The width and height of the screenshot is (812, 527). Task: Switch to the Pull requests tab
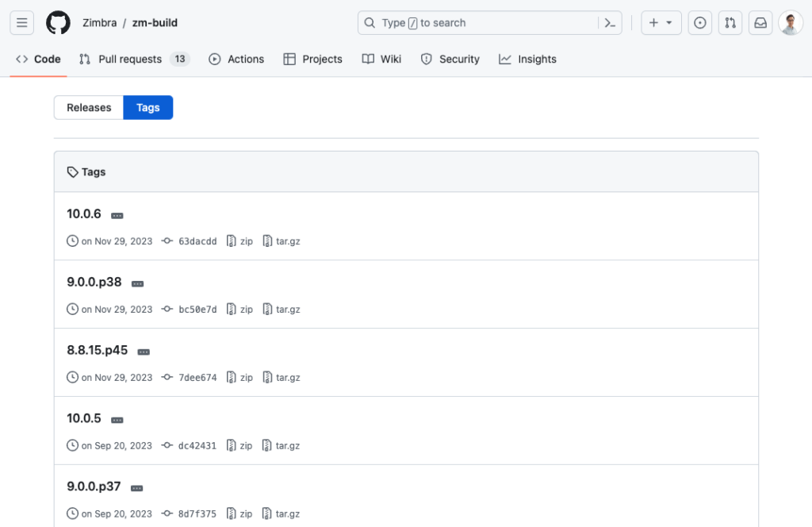pos(134,59)
